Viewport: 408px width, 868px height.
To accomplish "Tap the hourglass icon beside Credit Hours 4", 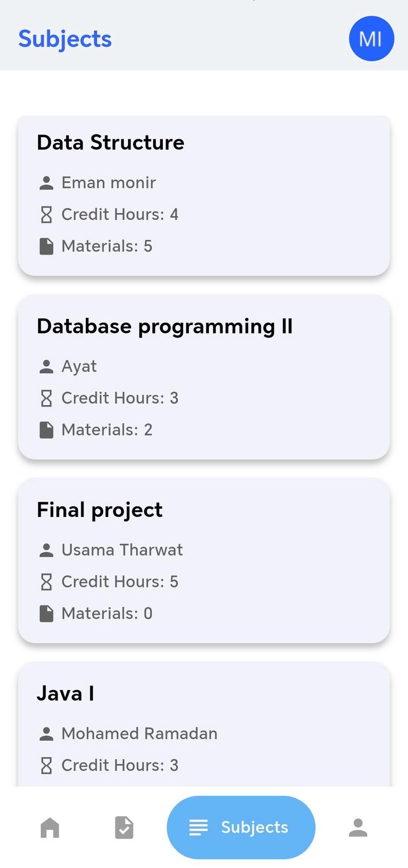I will click(x=47, y=214).
